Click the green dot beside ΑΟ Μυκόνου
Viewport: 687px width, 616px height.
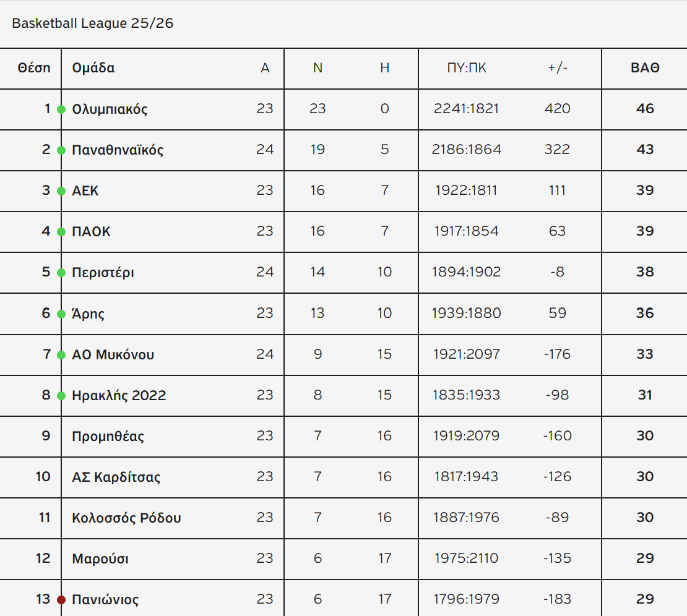[61, 355]
